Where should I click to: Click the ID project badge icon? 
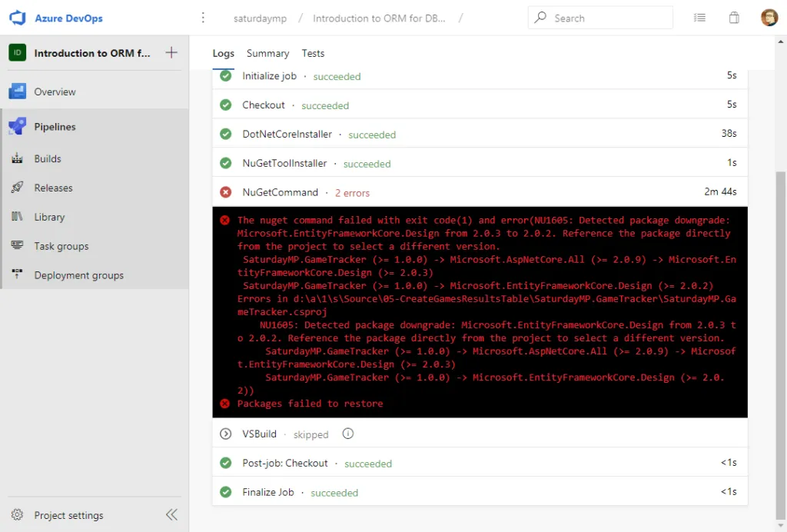pyautogui.click(x=17, y=52)
